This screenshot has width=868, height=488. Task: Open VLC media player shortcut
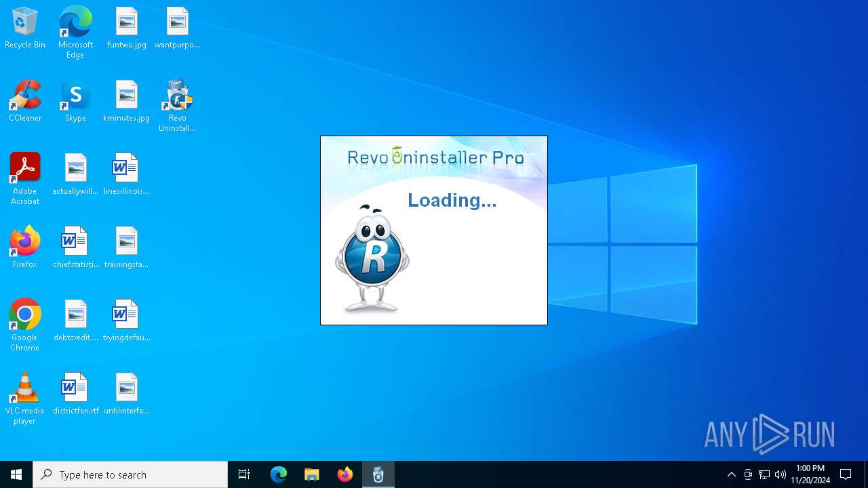tap(25, 399)
